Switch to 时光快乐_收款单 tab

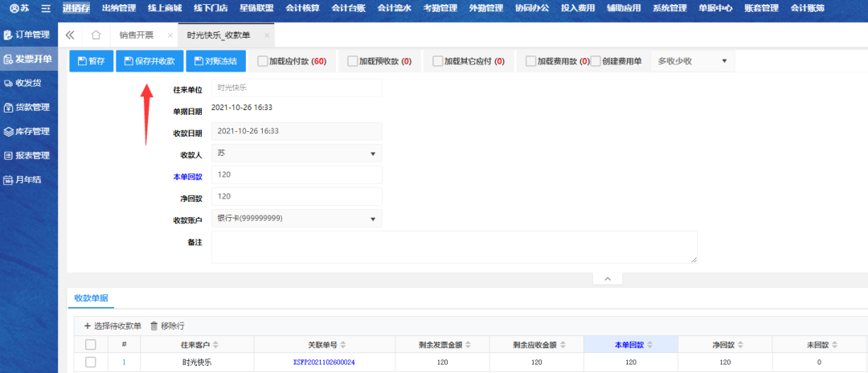coord(219,35)
